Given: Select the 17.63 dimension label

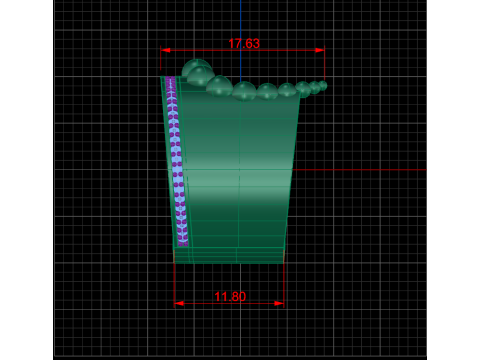Looking at the screenshot, I should pyautogui.click(x=244, y=44).
